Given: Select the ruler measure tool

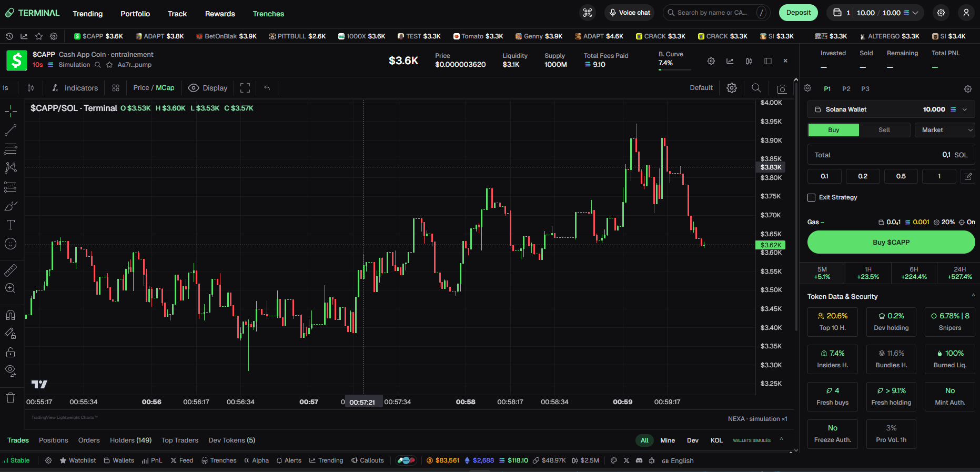Looking at the screenshot, I should click(11, 270).
